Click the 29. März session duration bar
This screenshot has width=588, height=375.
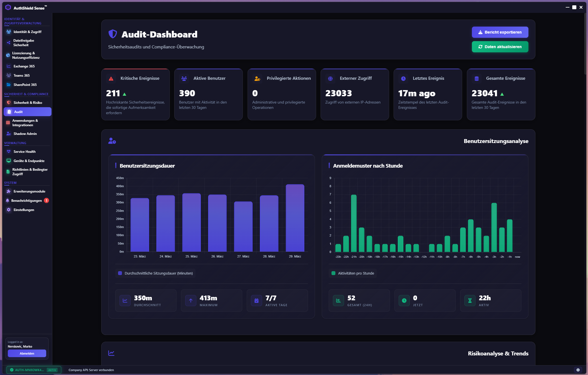point(295,218)
